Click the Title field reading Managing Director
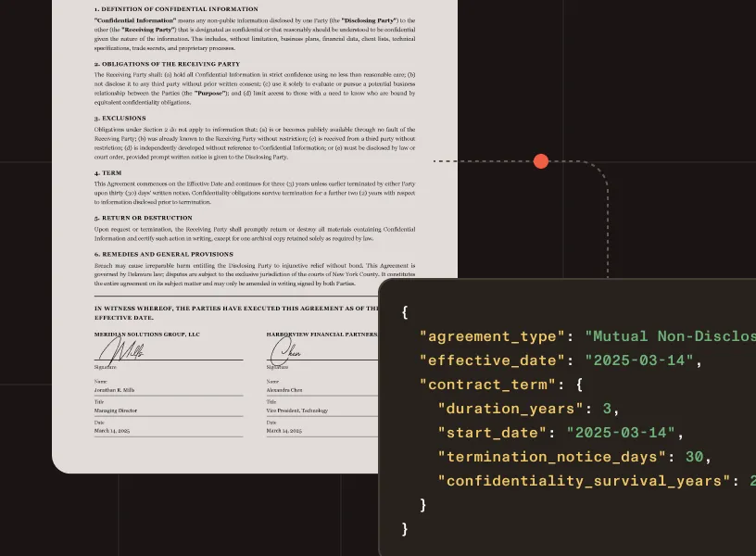The image size is (756, 556). (169, 411)
